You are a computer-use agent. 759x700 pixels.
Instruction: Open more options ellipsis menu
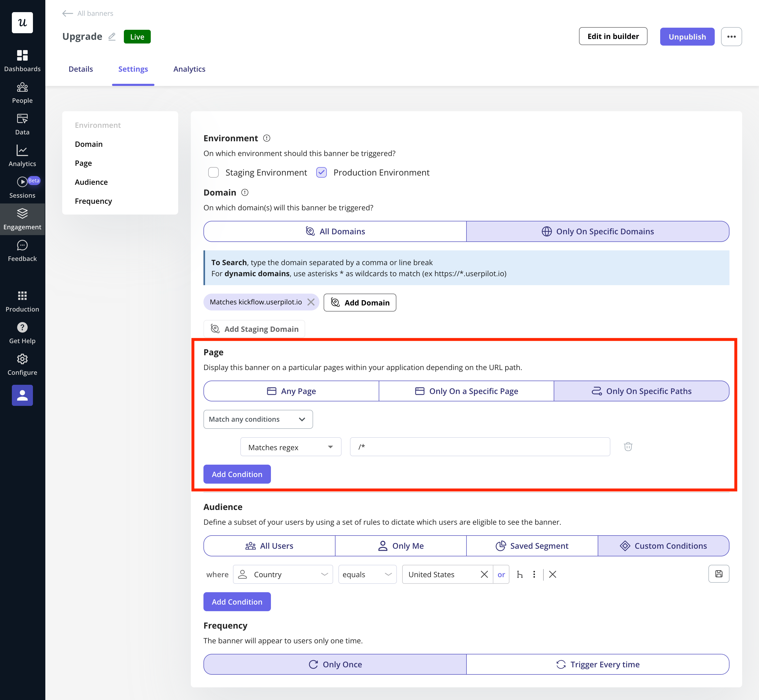click(x=731, y=37)
